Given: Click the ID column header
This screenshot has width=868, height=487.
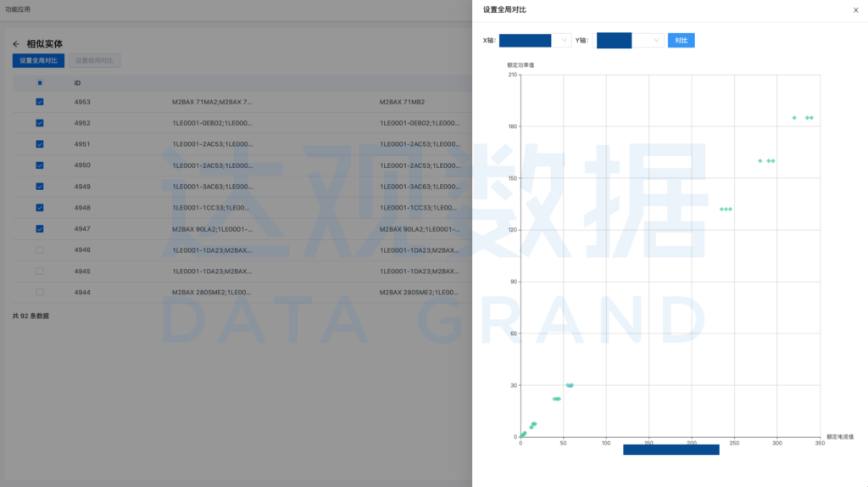Looking at the screenshot, I should tap(78, 83).
